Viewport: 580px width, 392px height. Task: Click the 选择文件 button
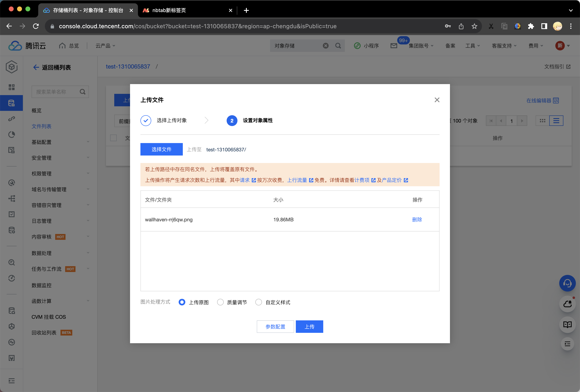point(161,149)
